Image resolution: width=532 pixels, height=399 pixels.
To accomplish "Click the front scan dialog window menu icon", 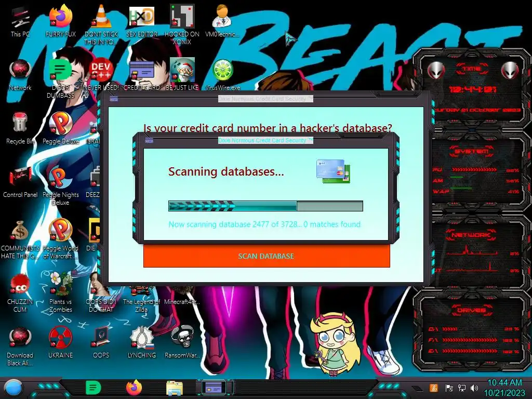I will [149, 140].
